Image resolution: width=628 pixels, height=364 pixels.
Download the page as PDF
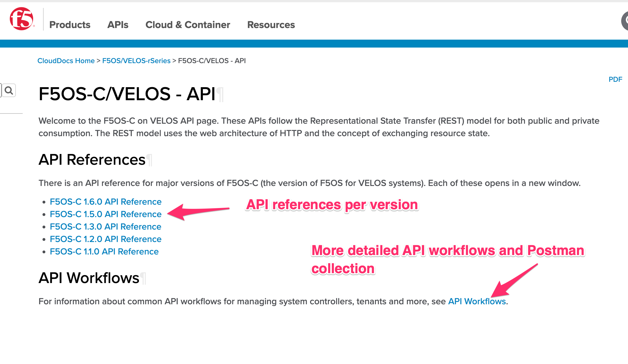point(615,79)
